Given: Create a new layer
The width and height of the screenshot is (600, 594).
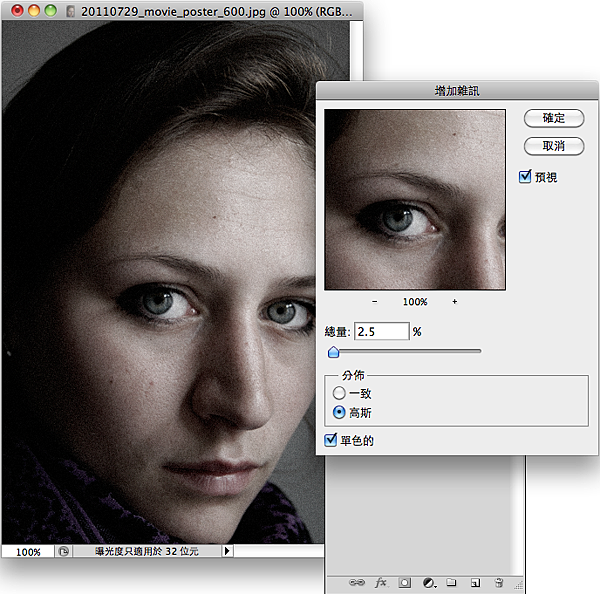Looking at the screenshot, I should [476, 581].
